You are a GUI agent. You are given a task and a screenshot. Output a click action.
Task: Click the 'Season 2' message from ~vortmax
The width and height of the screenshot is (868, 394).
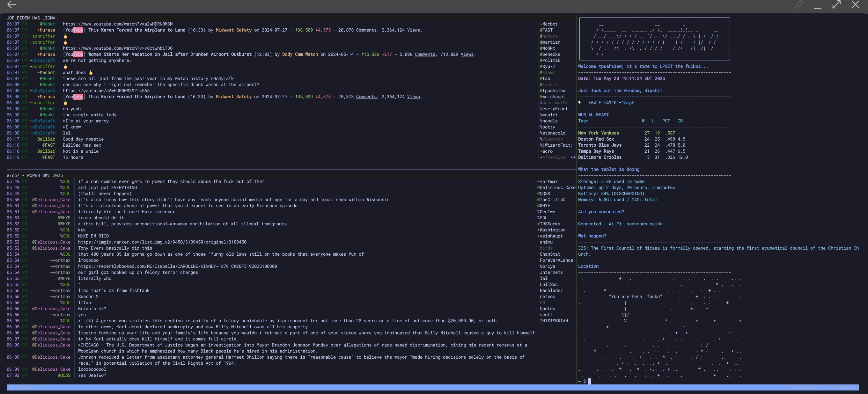click(88, 297)
